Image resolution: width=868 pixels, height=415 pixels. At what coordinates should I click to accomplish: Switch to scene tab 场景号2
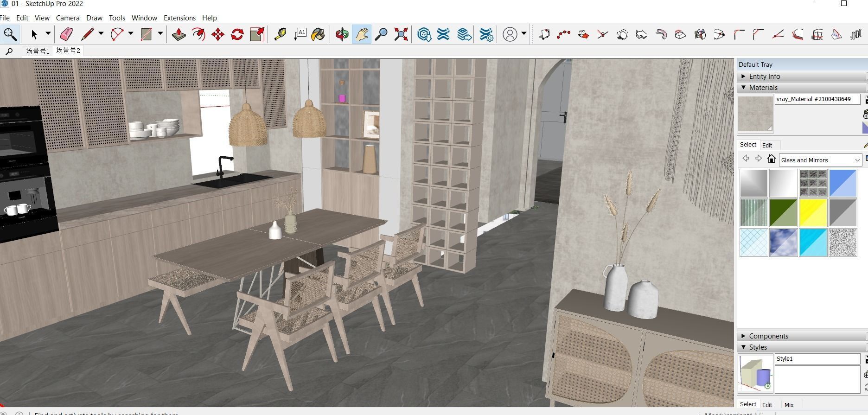click(68, 51)
